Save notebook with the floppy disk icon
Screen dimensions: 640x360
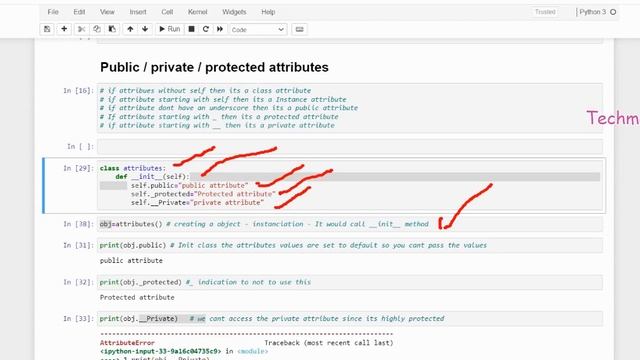47,29
